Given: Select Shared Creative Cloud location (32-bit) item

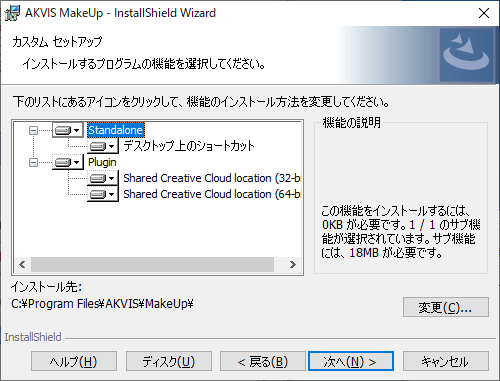Looking at the screenshot, I should [x=211, y=178].
